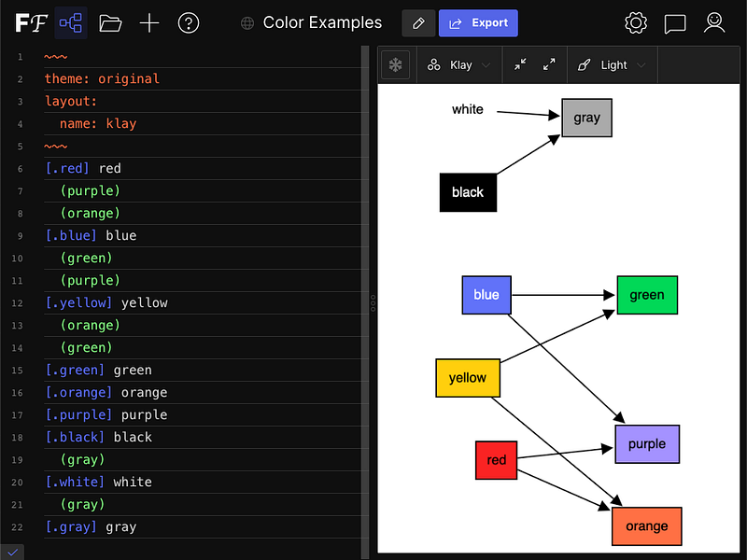747x560 pixels.
Task: Open help via the question mark icon
Action: click(x=189, y=22)
